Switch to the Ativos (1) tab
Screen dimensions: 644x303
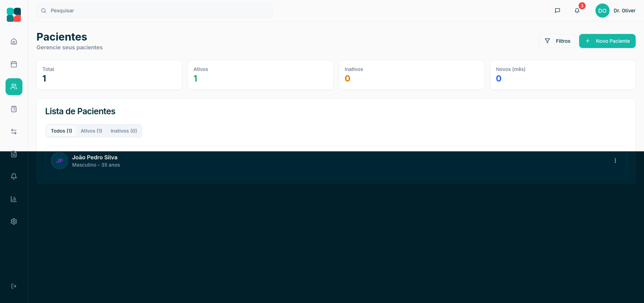pos(91,131)
